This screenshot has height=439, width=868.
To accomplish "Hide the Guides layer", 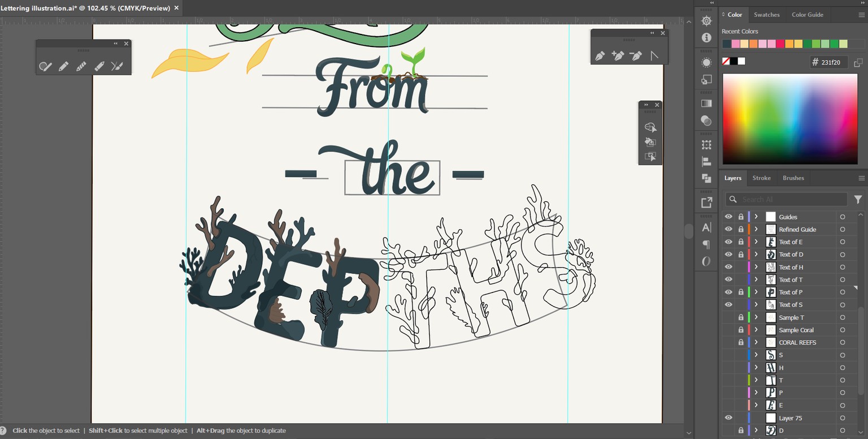I will 728,217.
